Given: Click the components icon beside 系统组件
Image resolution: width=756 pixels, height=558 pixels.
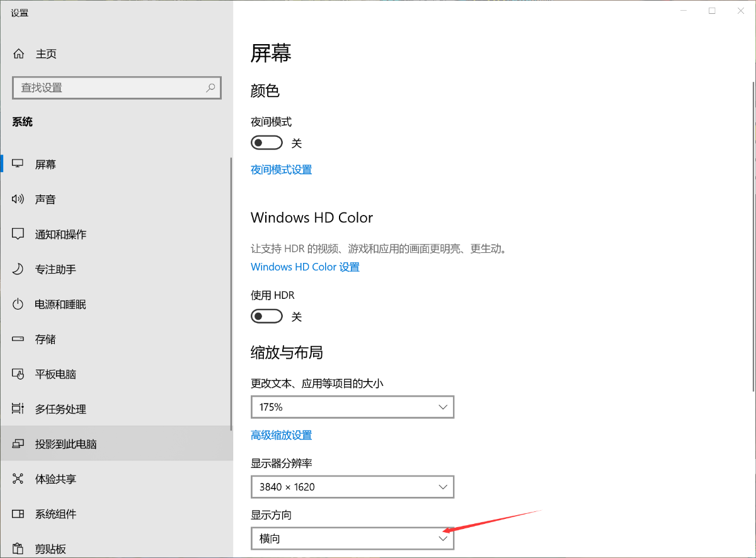Looking at the screenshot, I should (x=18, y=514).
